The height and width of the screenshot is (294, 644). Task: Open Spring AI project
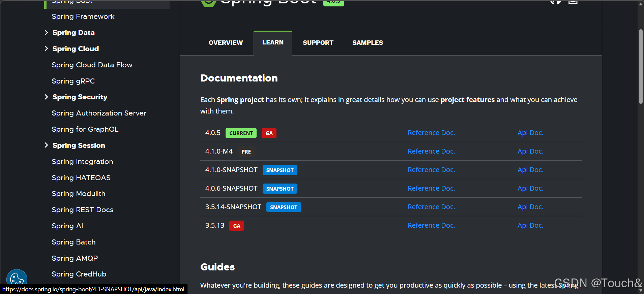[67, 226]
